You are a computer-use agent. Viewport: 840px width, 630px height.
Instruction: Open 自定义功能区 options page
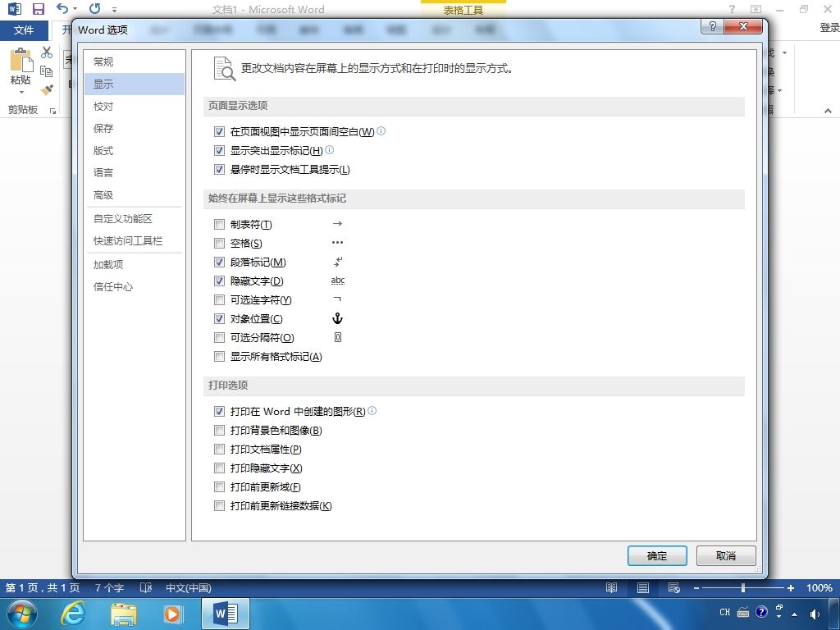click(134, 218)
